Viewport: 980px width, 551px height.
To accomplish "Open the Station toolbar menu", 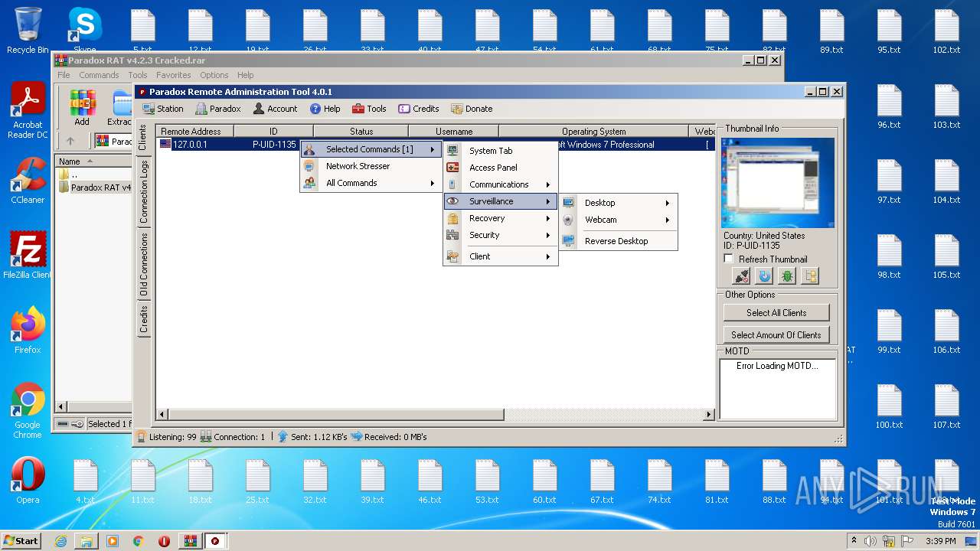I will [x=163, y=109].
